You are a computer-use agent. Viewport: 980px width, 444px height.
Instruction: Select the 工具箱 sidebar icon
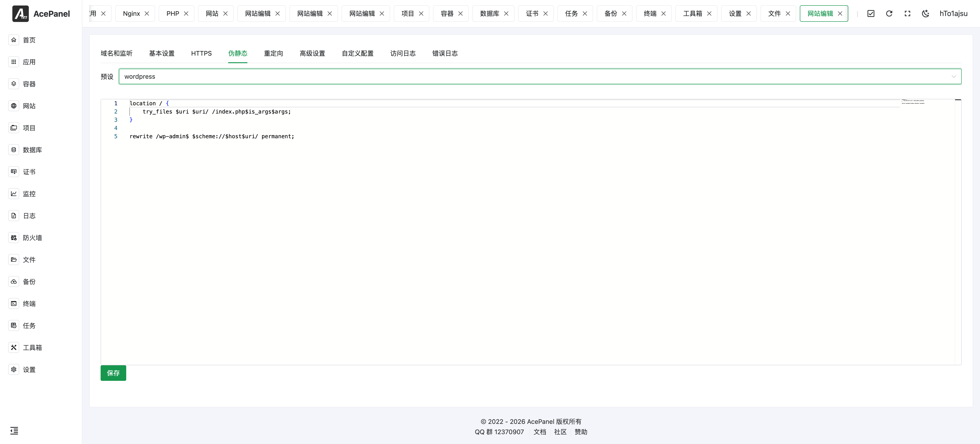(x=14, y=347)
